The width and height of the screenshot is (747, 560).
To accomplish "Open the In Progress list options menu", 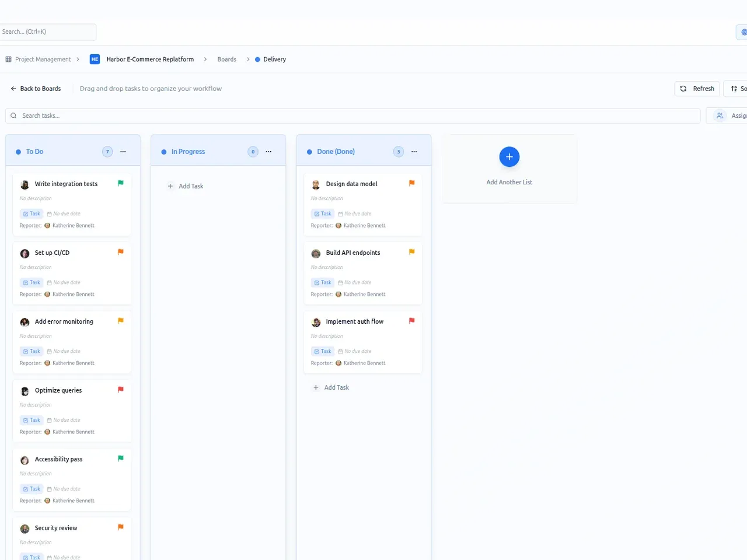I will [x=268, y=152].
